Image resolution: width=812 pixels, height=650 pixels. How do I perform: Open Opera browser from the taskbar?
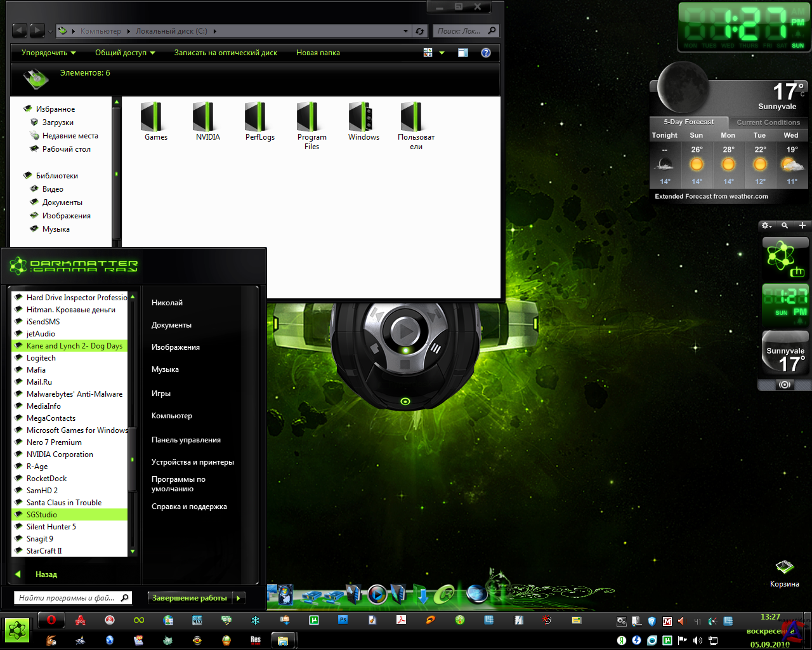51,620
